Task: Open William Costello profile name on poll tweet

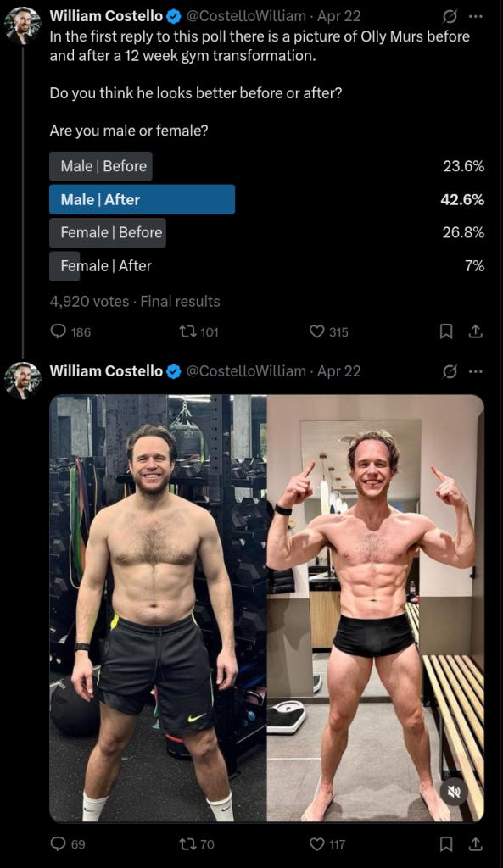Action: click(106, 16)
